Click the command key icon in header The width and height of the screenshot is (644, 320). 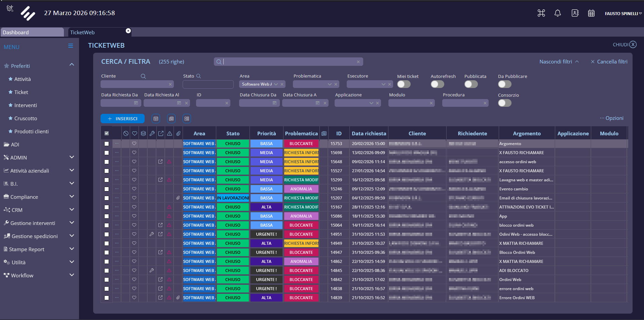click(x=541, y=13)
